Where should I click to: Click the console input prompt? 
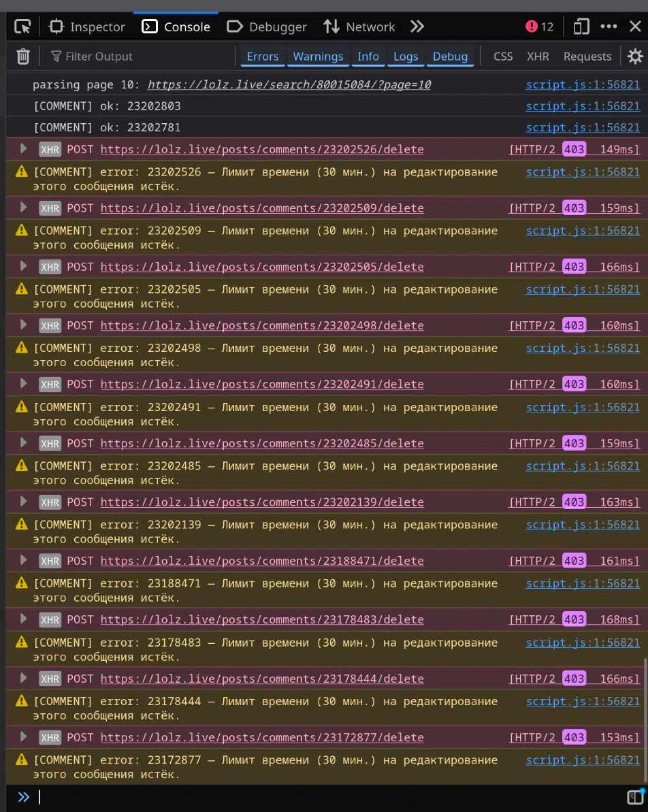point(331,797)
